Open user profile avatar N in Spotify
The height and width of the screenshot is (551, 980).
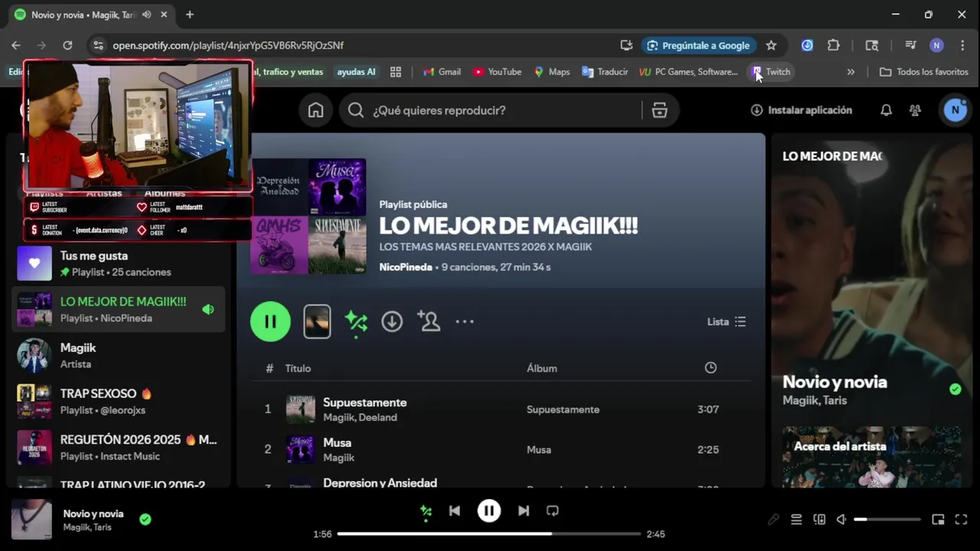tap(955, 110)
